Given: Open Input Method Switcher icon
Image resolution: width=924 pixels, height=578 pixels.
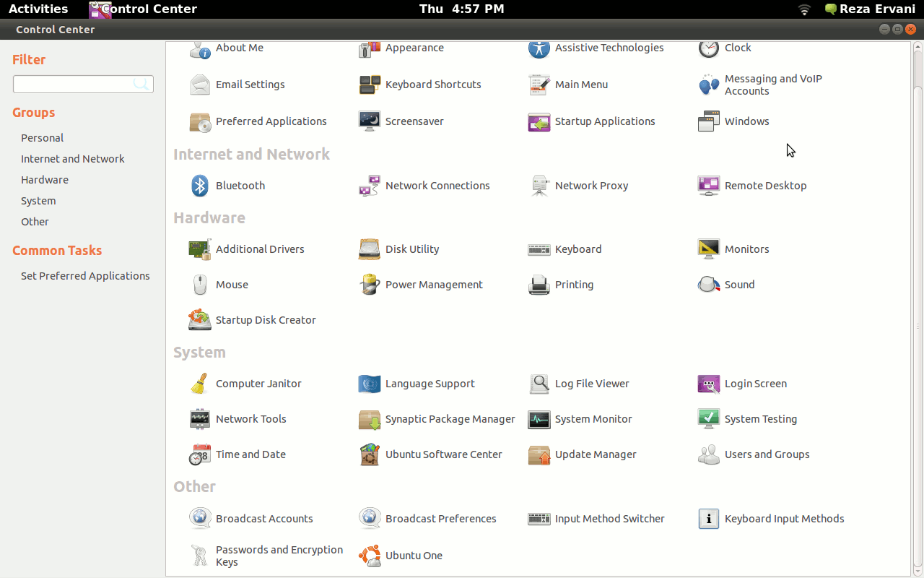Looking at the screenshot, I should [539, 519].
